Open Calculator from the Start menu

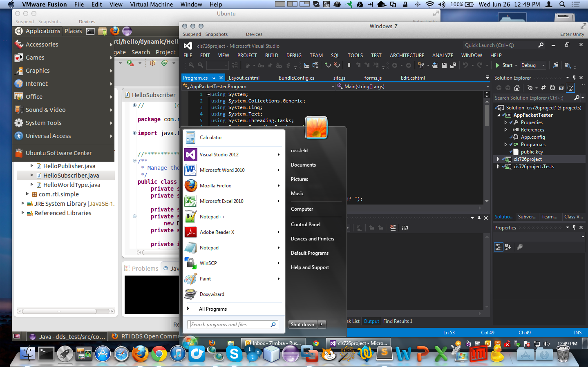coord(211,138)
